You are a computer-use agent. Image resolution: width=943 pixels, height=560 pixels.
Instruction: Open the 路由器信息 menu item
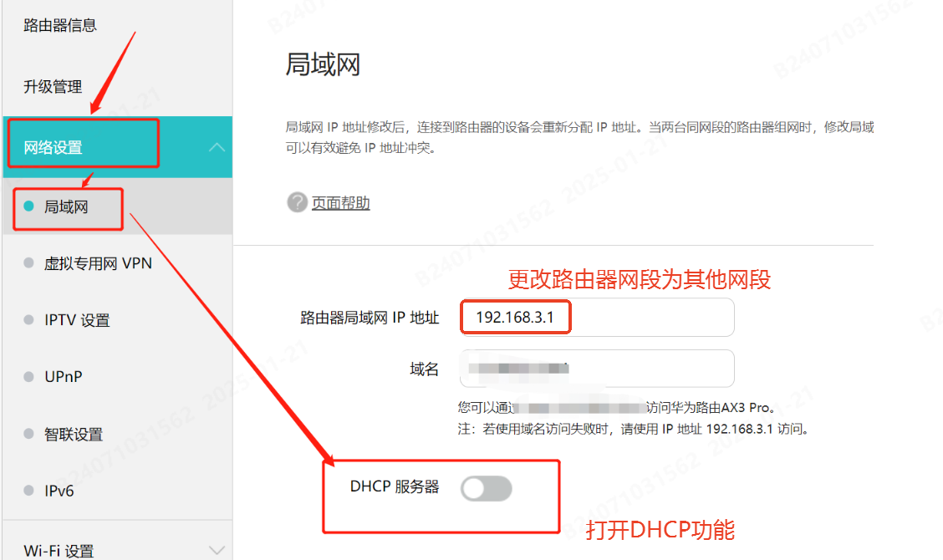(x=59, y=25)
